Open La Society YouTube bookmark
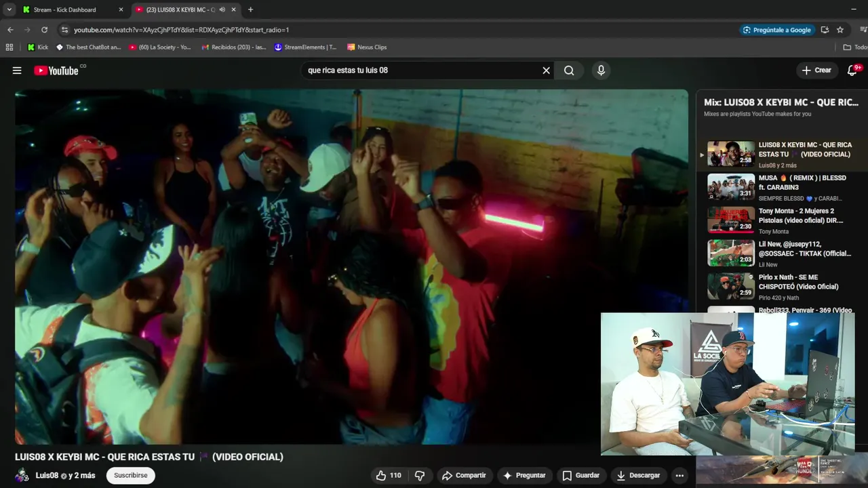Image resolution: width=868 pixels, height=488 pixels. pos(160,47)
